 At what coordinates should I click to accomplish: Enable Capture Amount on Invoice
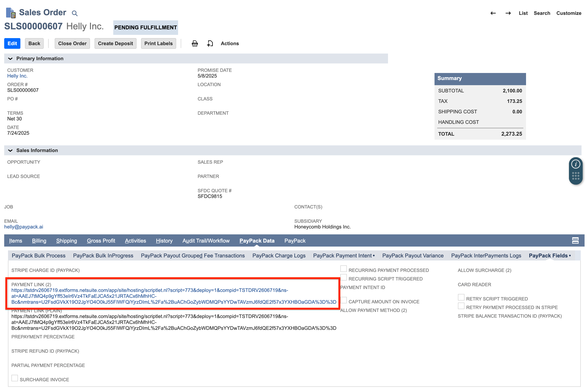[x=344, y=300]
